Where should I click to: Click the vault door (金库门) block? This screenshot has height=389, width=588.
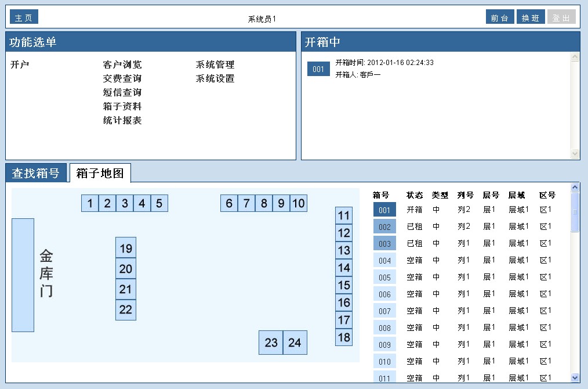tap(23, 275)
